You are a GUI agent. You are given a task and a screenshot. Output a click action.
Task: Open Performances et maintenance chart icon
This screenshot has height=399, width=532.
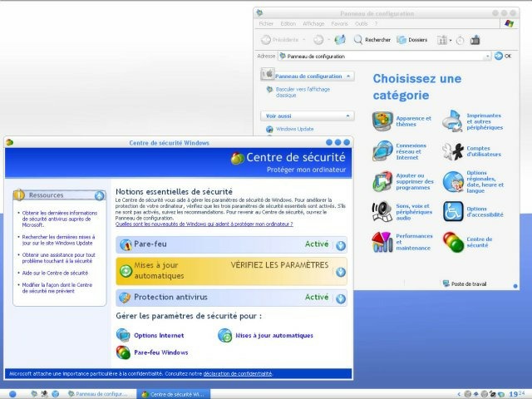[x=382, y=242]
